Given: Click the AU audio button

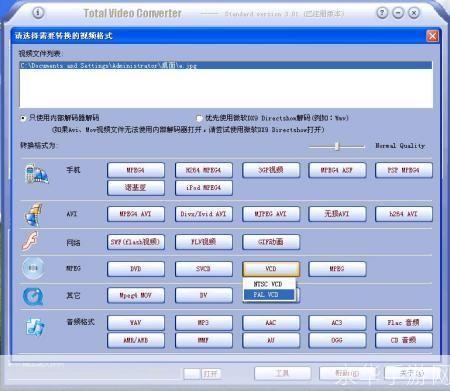Looking at the screenshot, I should click(271, 340).
